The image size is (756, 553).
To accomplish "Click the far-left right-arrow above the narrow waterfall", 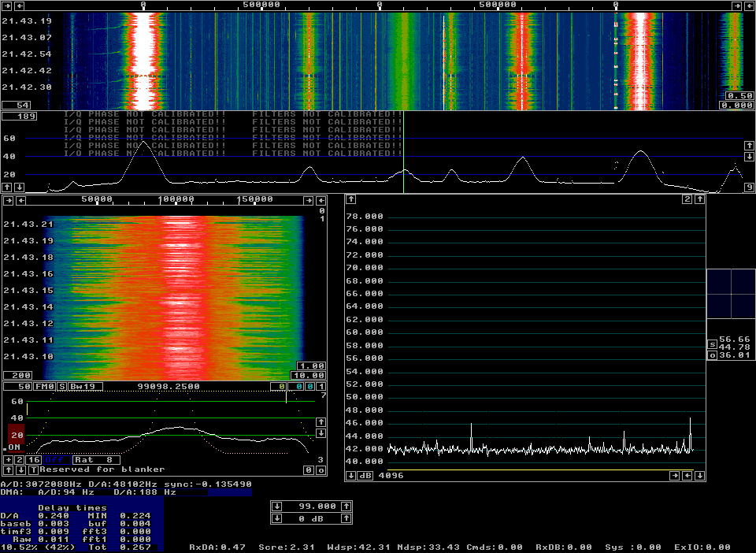I will (8, 200).
